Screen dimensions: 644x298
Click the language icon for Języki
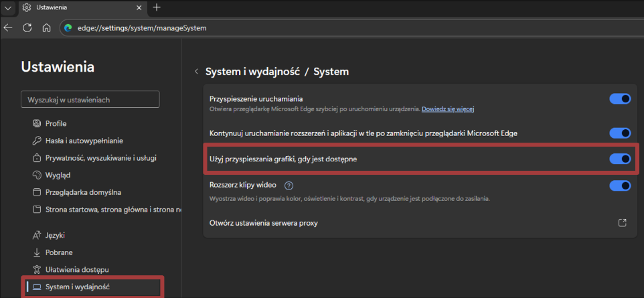click(x=37, y=236)
